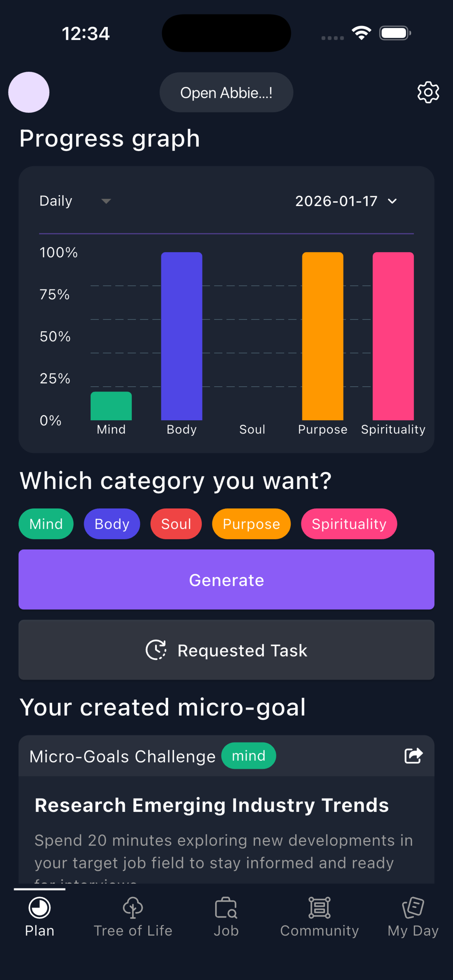Open the Plan tab icon
453x980 pixels.
coord(39,911)
